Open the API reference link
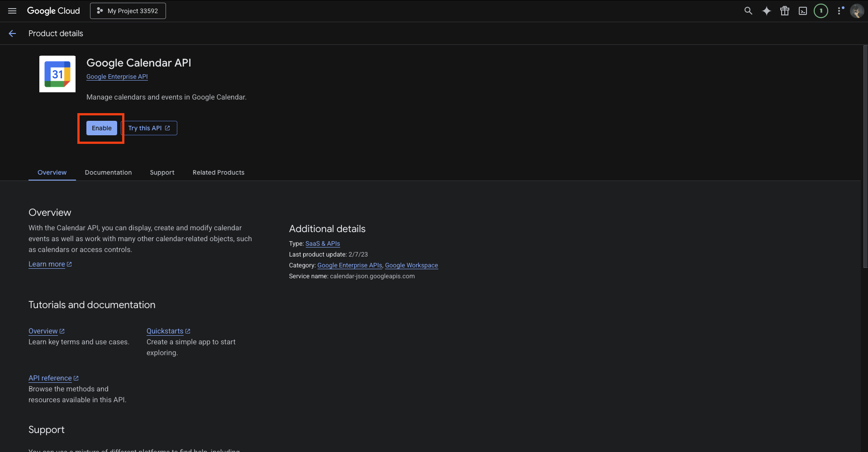This screenshot has width=868, height=452. 50,378
